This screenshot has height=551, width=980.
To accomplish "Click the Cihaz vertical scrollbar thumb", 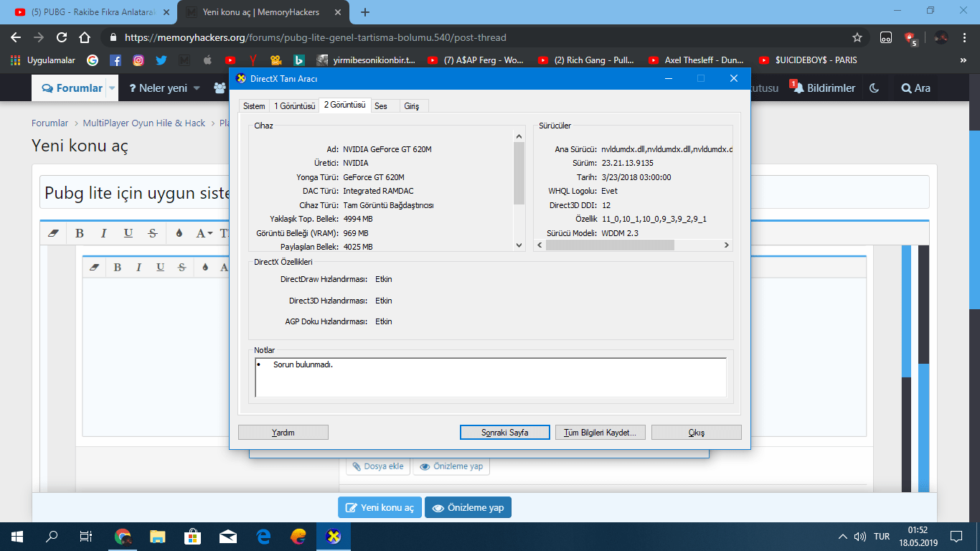I will click(519, 173).
